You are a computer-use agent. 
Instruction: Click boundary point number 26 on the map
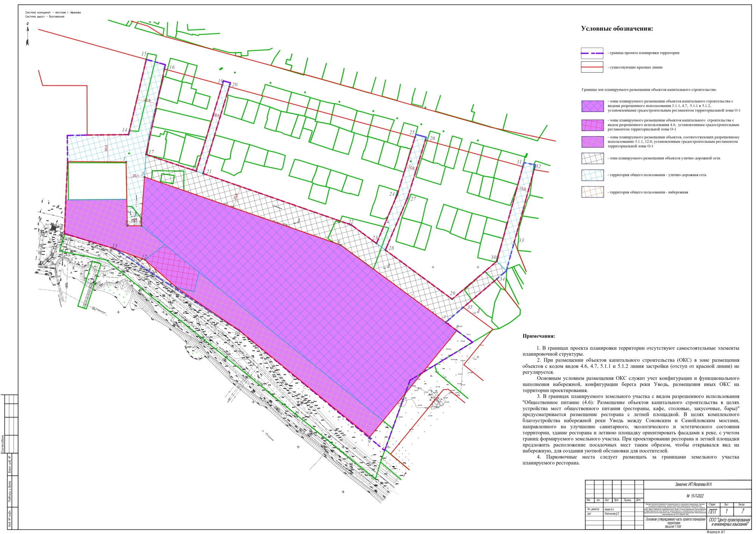(432, 138)
